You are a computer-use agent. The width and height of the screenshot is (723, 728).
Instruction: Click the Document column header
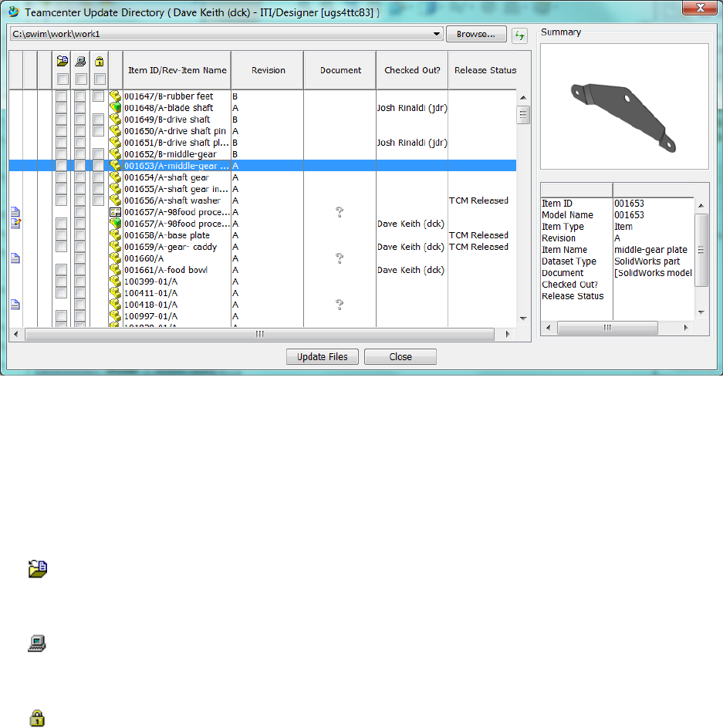[x=340, y=70]
